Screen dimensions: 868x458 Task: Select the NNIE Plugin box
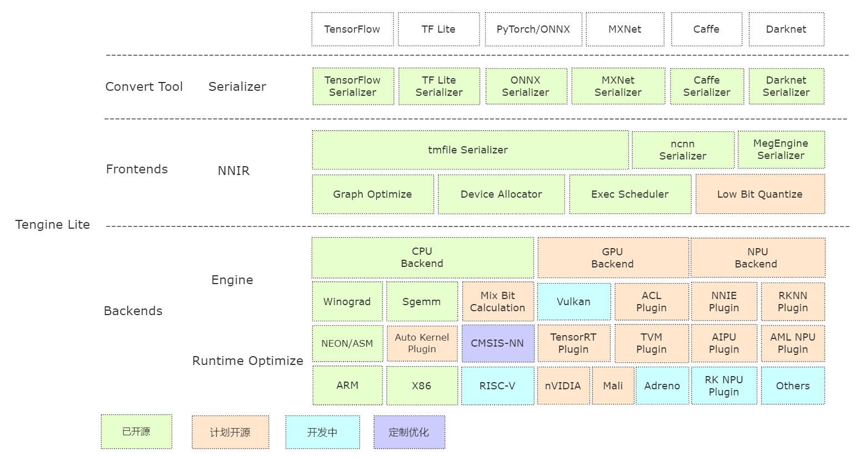[x=724, y=302]
